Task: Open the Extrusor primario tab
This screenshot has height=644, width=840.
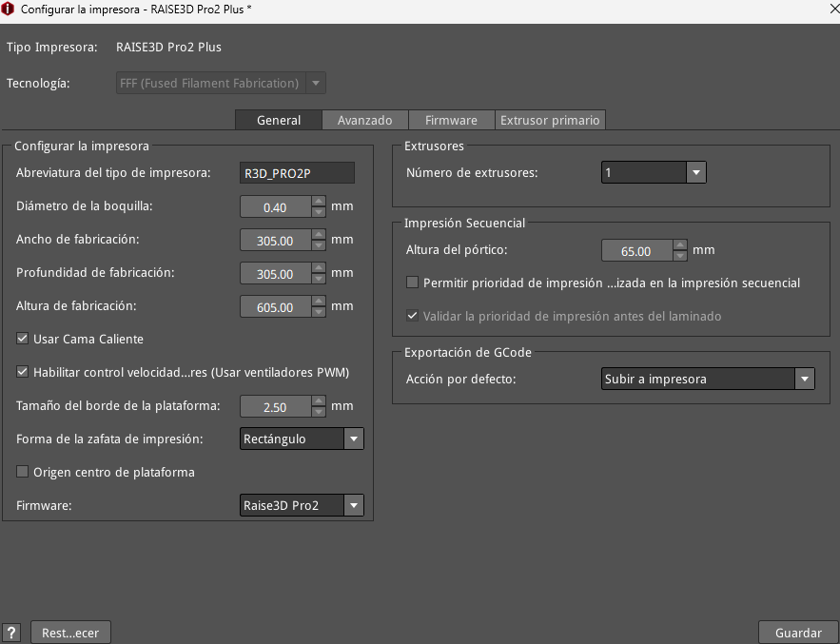Action: click(x=550, y=120)
